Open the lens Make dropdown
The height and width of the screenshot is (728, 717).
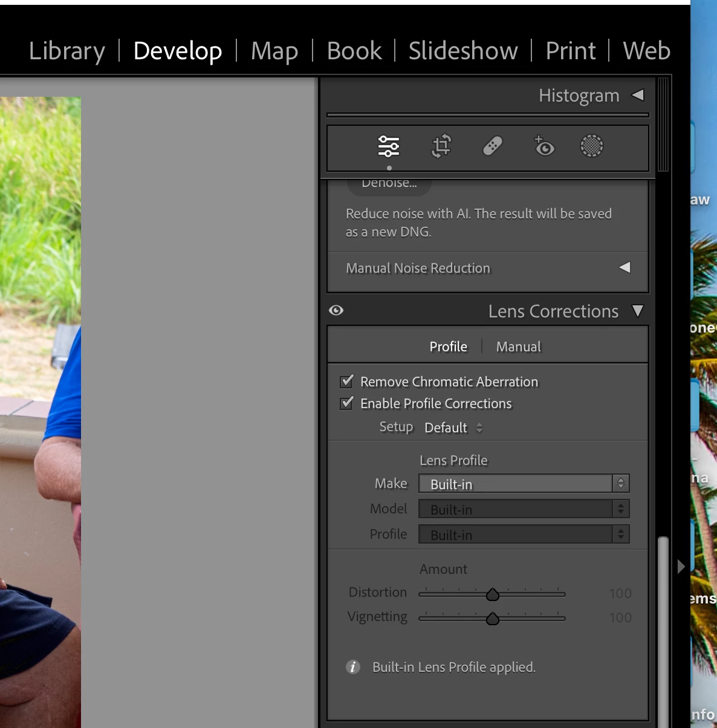pyautogui.click(x=524, y=483)
